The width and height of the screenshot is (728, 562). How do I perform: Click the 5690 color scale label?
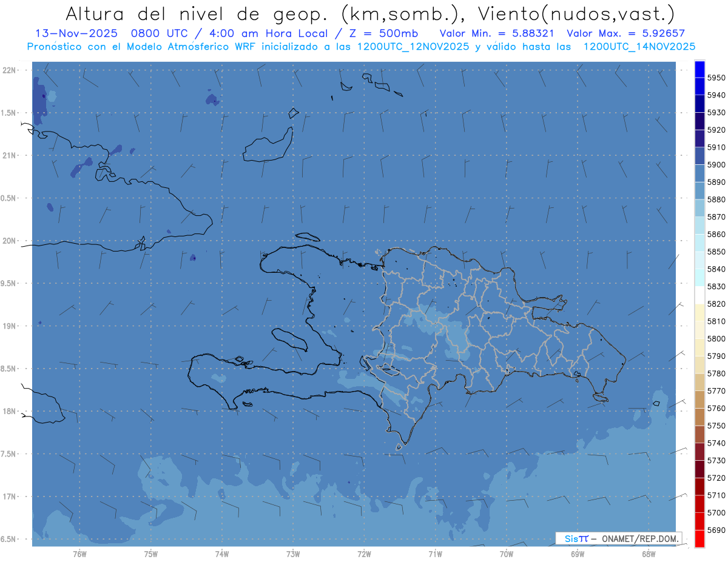(x=716, y=530)
